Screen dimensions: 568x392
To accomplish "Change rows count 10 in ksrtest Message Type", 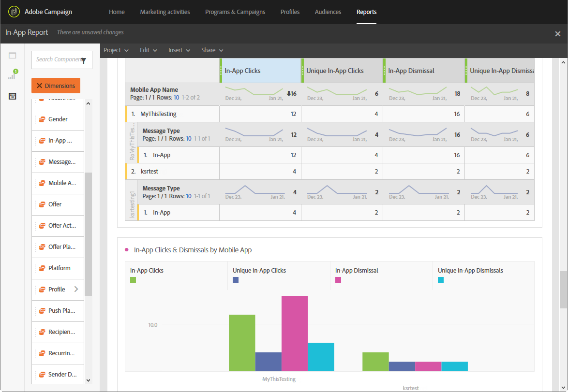I will click(188, 196).
